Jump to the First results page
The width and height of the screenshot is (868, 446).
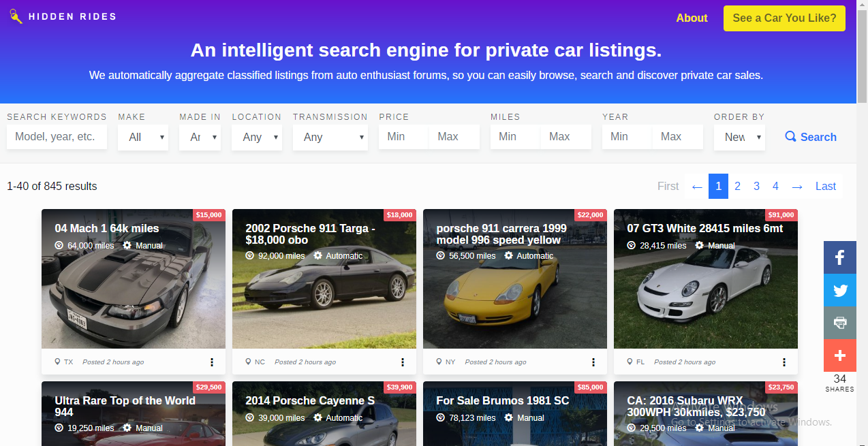coord(668,186)
